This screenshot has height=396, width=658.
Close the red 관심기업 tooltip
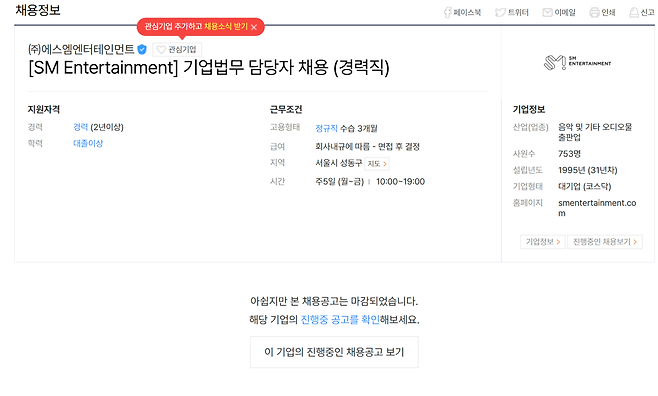tap(254, 27)
